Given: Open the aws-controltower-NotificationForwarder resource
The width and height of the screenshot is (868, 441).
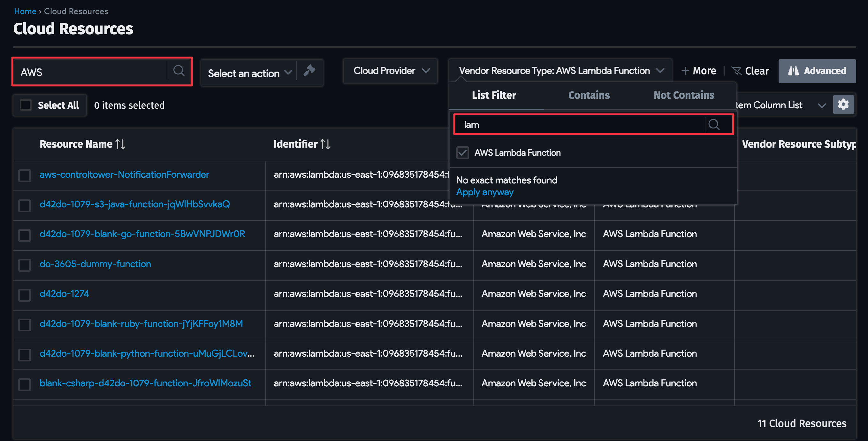Looking at the screenshot, I should click(x=124, y=175).
